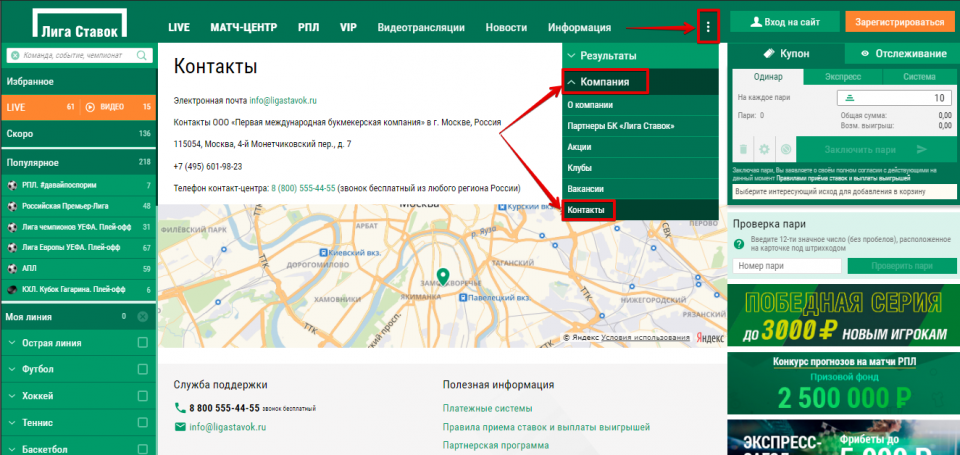
Task: Expand the Результаты section
Action: point(640,56)
